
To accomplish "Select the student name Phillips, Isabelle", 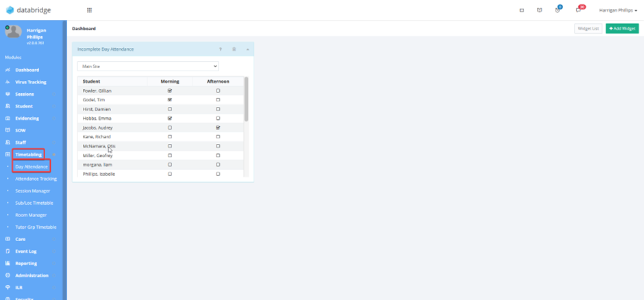I will tap(99, 174).
